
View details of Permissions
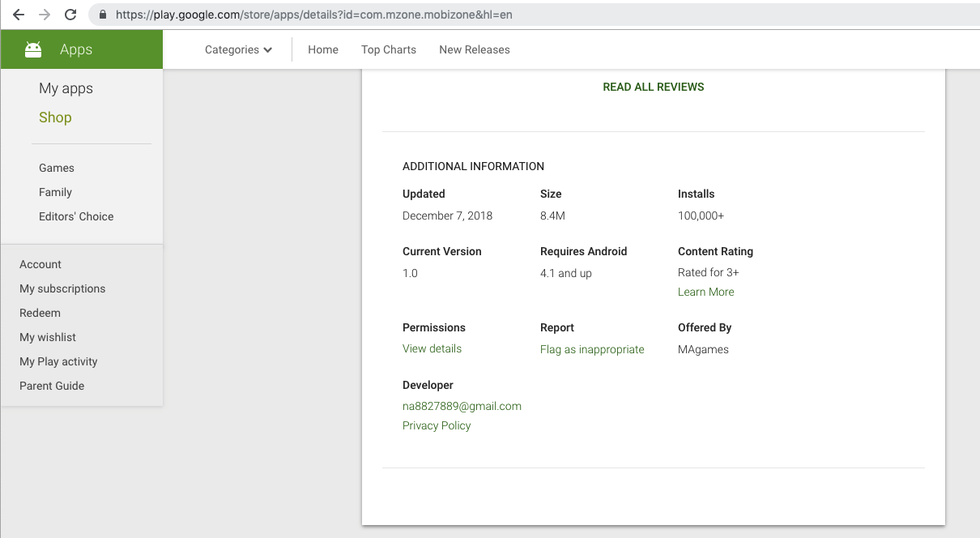pos(432,348)
